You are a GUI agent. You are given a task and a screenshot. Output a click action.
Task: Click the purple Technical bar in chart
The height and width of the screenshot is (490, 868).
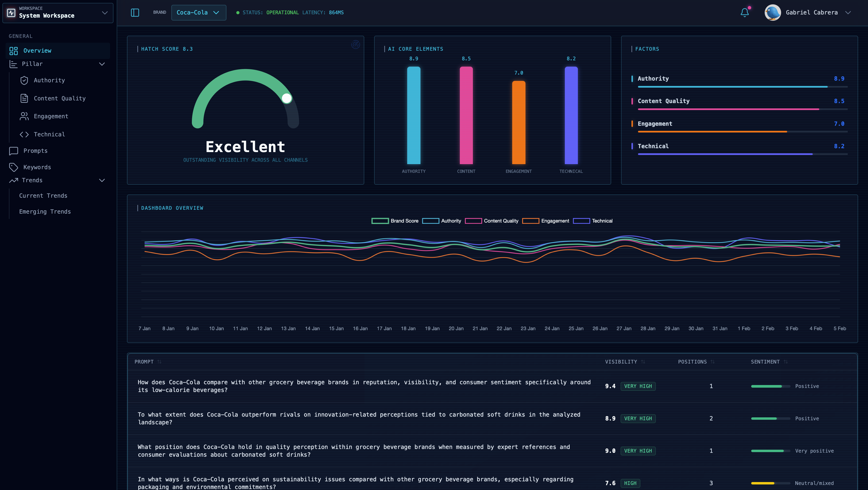point(571,116)
